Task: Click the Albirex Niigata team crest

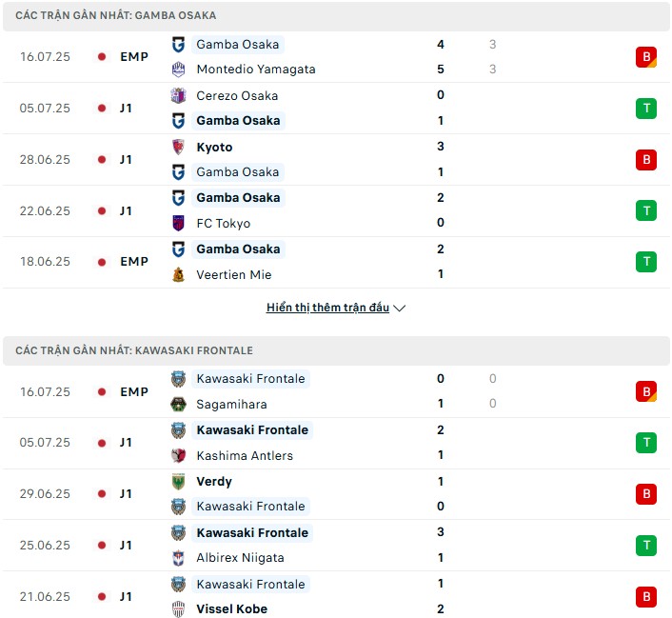Action: pyautogui.click(x=178, y=557)
